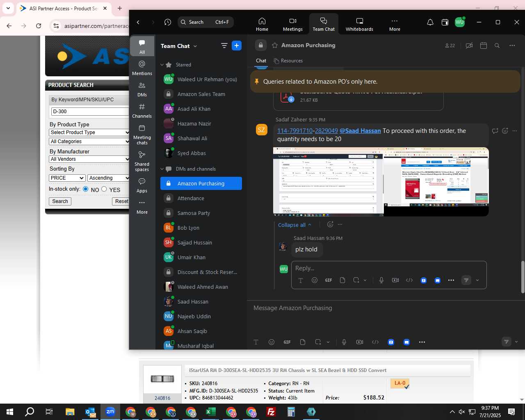Open Meeting chats in Zoom sidebar
Image resolution: width=525 pixels, height=420 pixels.
[142, 135]
